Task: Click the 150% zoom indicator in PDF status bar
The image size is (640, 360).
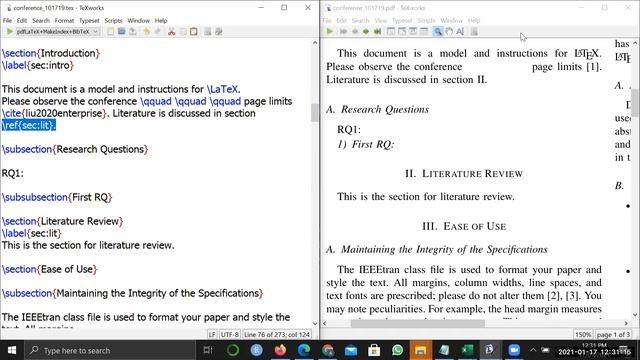Action: pyautogui.click(x=583, y=335)
